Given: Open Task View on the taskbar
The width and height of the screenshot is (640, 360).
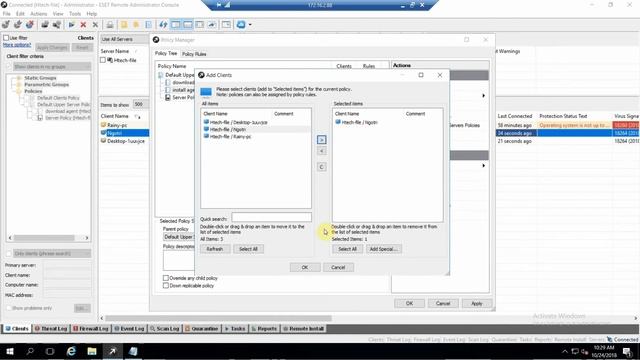Looking at the screenshot, I should tap(50, 351).
